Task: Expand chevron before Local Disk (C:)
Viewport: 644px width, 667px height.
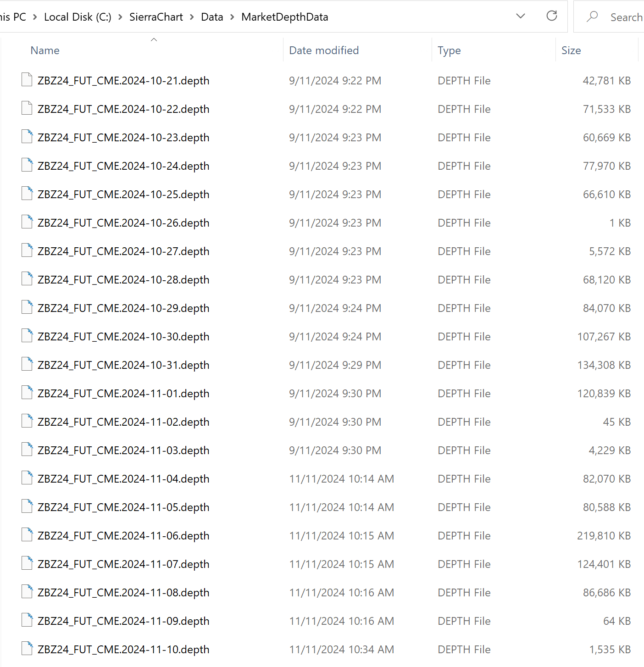Action: tap(35, 17)
